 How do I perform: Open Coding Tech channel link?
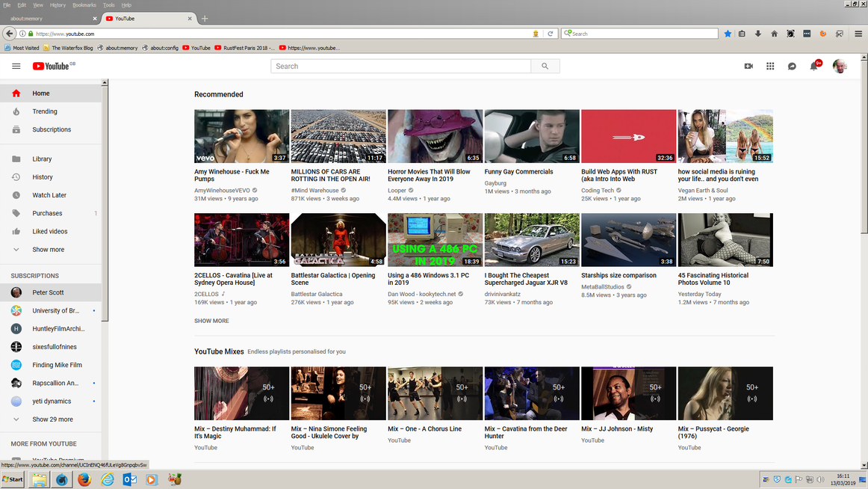598,191
